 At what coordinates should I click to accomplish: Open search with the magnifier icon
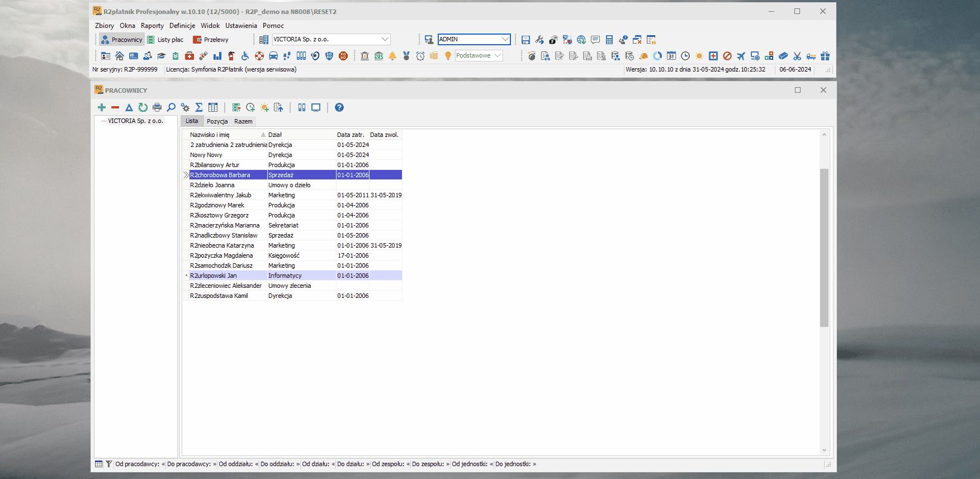click(171, 107)
